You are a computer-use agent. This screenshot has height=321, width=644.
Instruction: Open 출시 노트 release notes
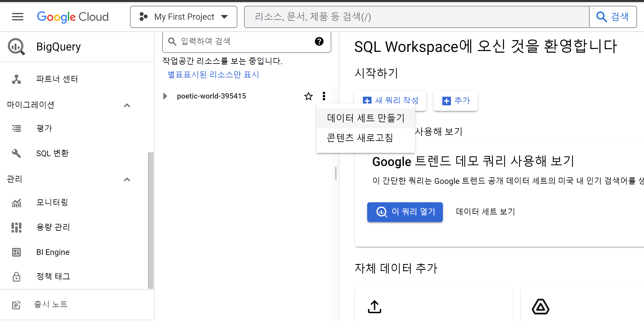51,304
